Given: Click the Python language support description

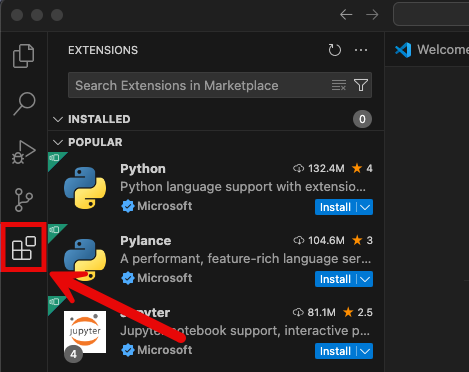Looking at the screenshot, I should click(243, 187).
